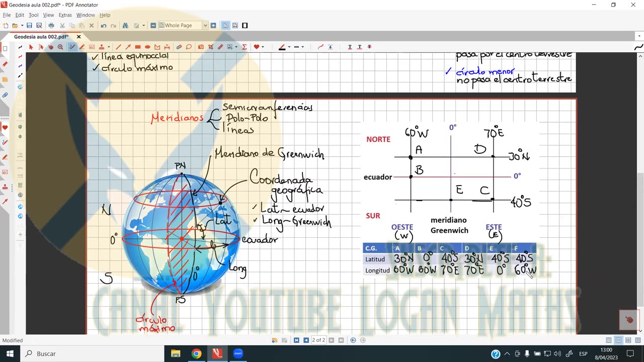This screenshot has width=644, height=362.
Task: Select the text Underline tool
Action: 350,47
